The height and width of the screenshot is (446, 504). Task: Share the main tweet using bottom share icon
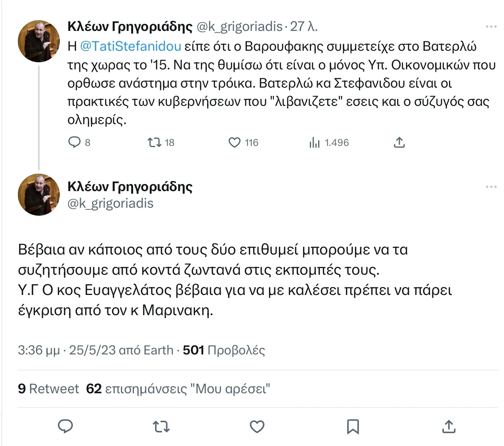click(449, 427)
